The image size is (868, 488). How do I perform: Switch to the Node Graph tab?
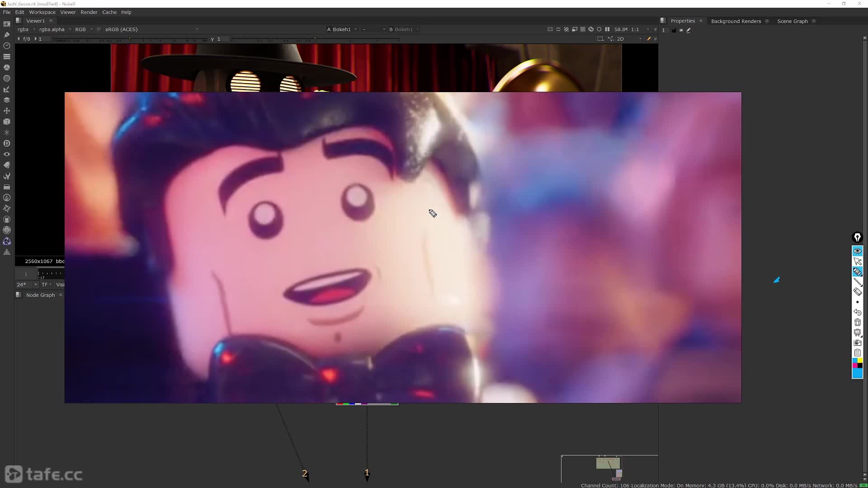[x=40, y=295]
